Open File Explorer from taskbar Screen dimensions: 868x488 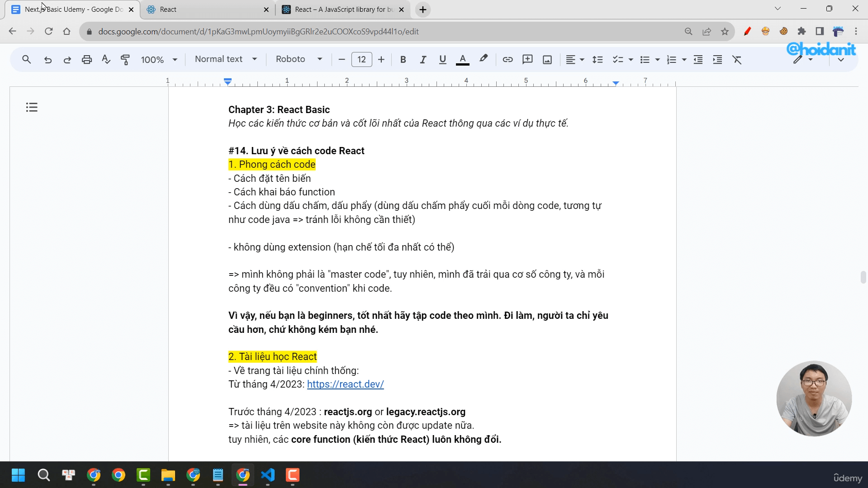[168, 475]
